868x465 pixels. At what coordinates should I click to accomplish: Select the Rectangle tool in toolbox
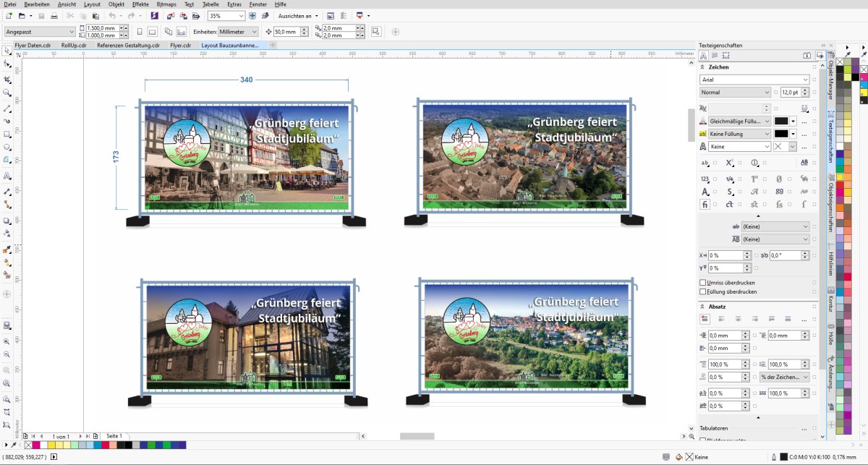tap(7, 135)
